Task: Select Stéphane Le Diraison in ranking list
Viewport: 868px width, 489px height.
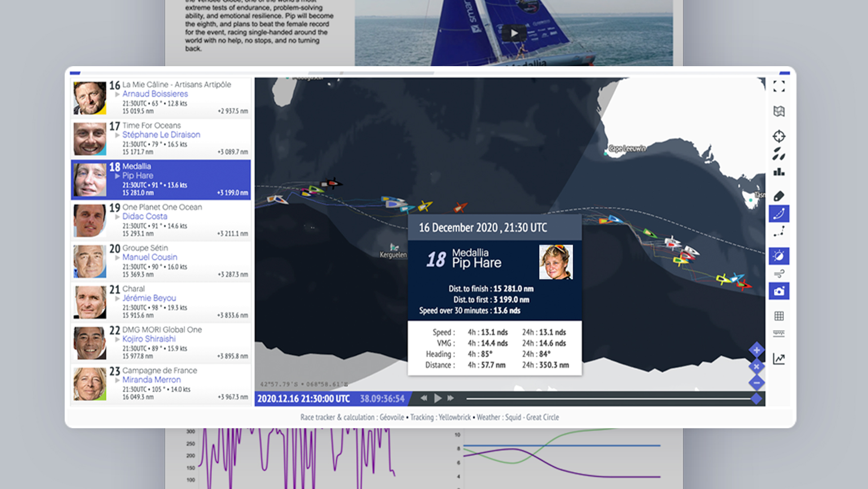Action: click(161, 135)
